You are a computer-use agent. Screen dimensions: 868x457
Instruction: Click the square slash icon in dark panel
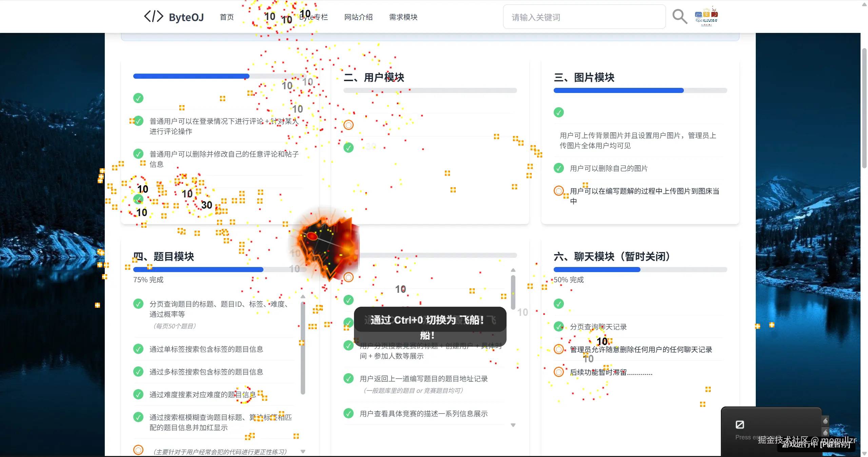click(x=739, y=424)
